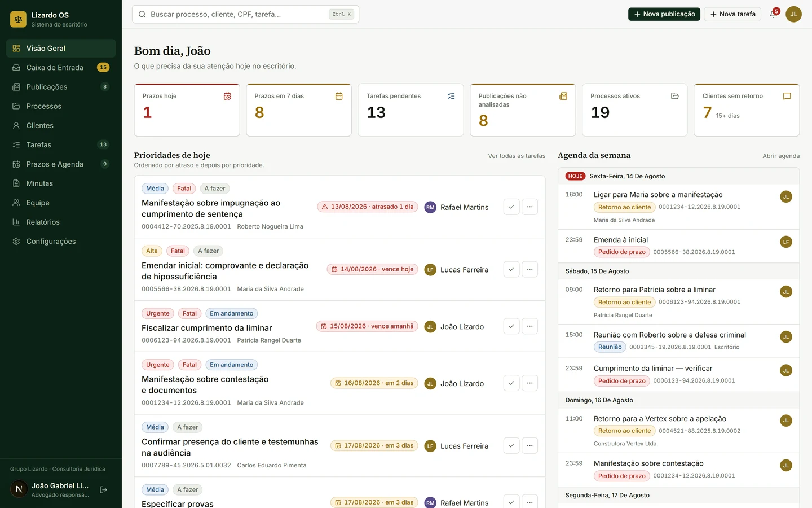Mark Especificar provas task as done

pyautogui.click(x=511, y=502)
